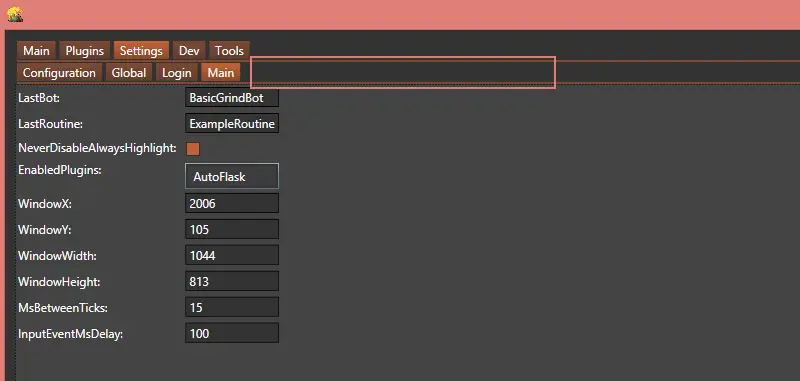Toggle the NeverDisableAlwaysHighlight checkbox

[193, 149]
